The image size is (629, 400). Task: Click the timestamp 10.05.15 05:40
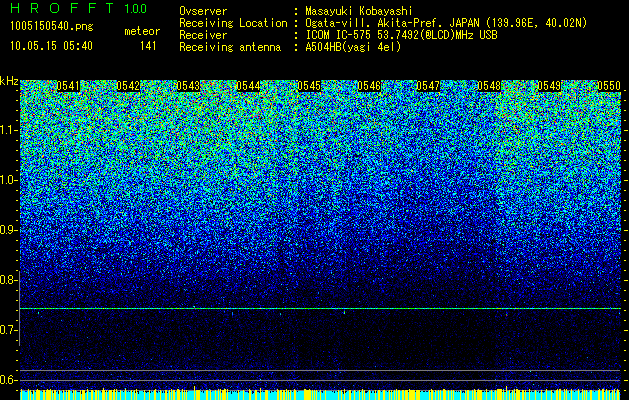click(51, 46)
